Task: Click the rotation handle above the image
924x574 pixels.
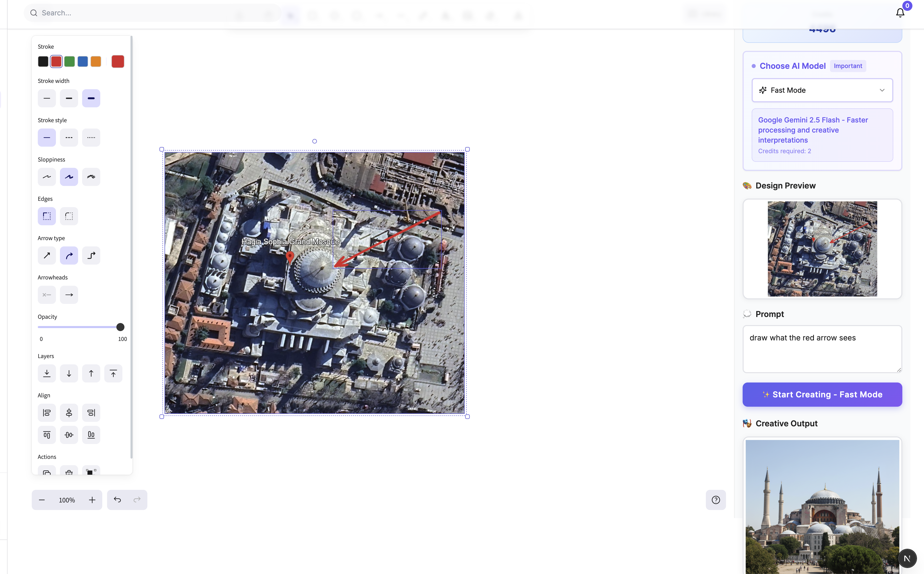Action: coord(314,141)
